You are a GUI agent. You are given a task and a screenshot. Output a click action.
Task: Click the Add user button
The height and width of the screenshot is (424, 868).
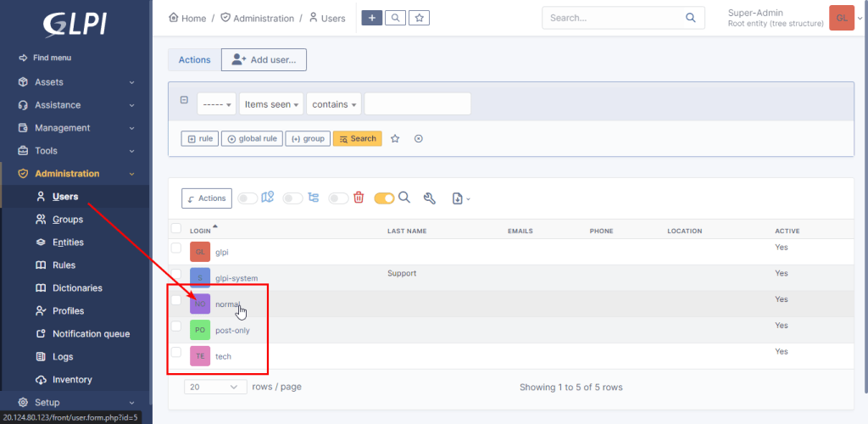pyautogui.click(x=264, y=59)
